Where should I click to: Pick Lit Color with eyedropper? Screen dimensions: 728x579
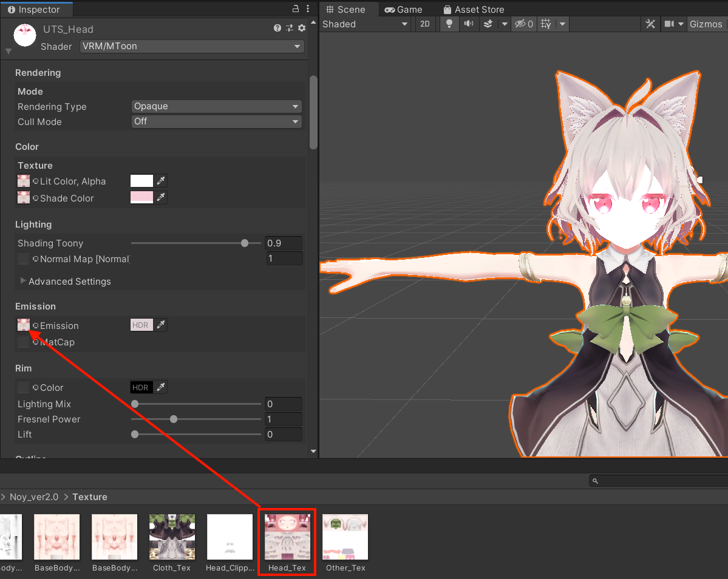[161, 180]
